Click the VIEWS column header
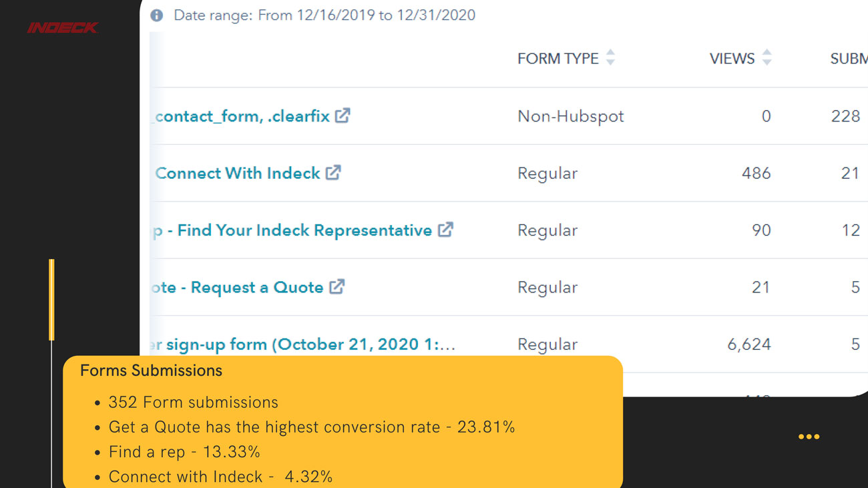Viewport: 868px width, 488px height. (x=732, y=59)
